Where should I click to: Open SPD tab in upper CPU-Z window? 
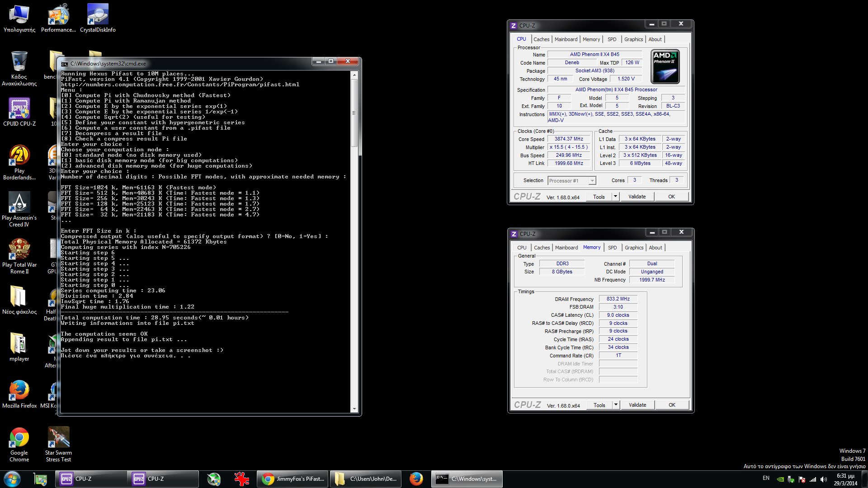[612, 39]
